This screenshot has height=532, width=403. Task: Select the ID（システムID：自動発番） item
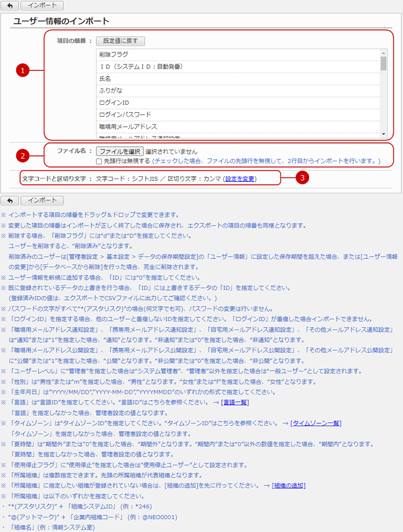point(238,67)
